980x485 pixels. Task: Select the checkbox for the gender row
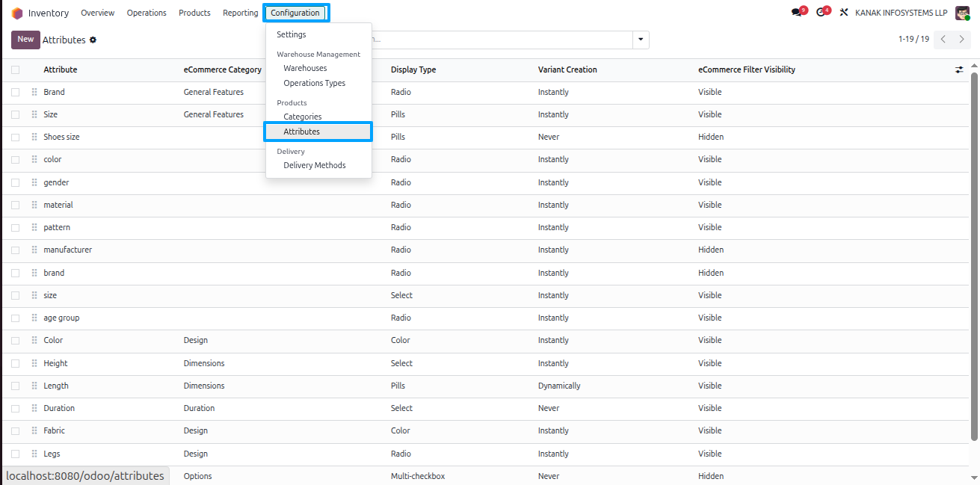tap(15, 182)
